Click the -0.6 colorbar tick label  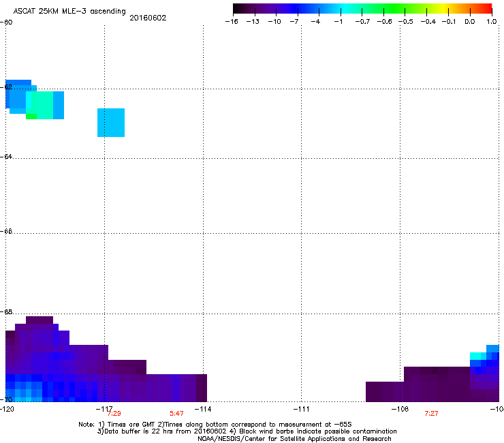coord(384,22)
